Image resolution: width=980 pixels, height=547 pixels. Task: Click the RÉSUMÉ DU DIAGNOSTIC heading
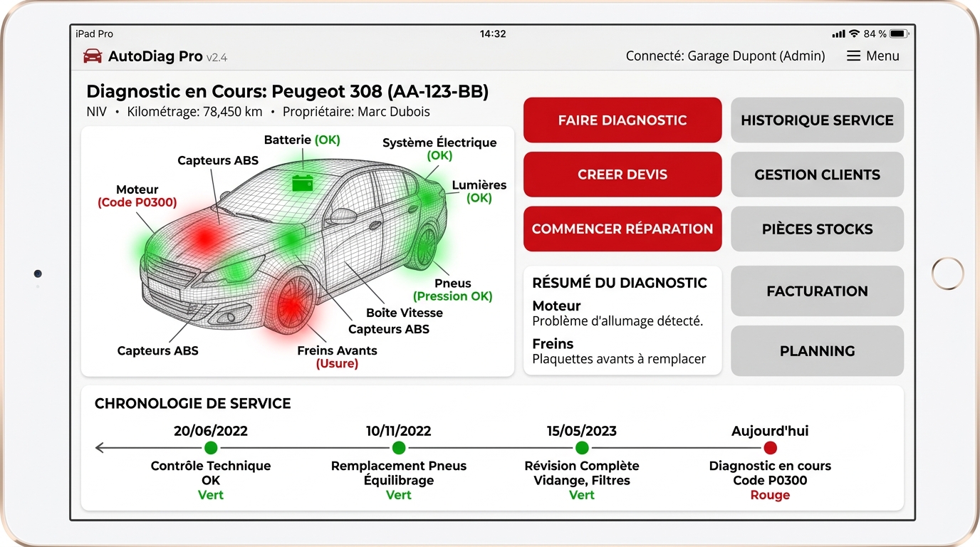tap(620, 283)
